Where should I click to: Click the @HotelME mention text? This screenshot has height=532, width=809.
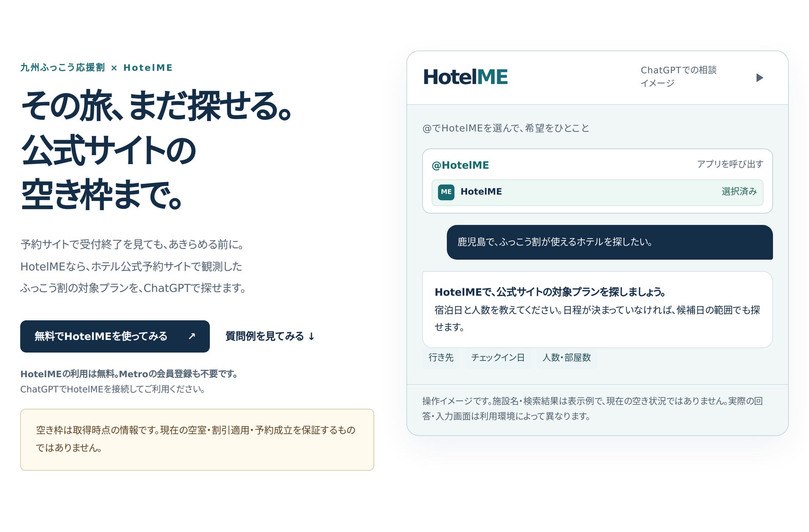460,165
